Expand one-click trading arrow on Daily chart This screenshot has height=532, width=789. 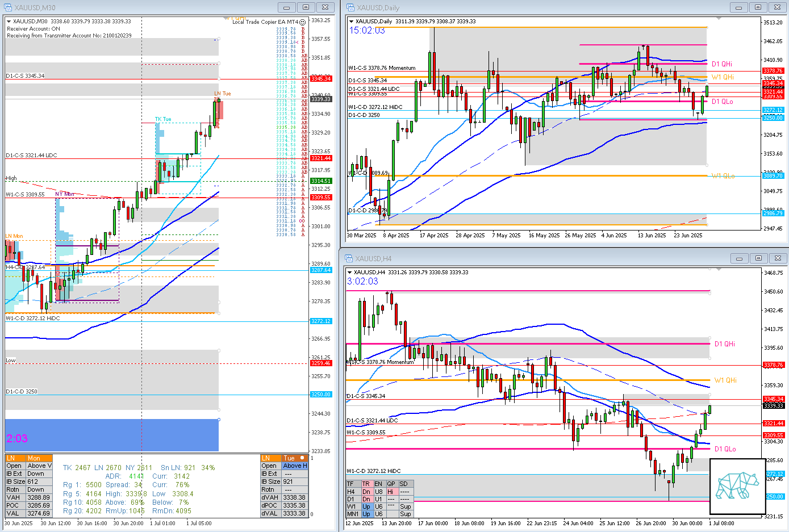pyautogui.click(x=352, y=22)
